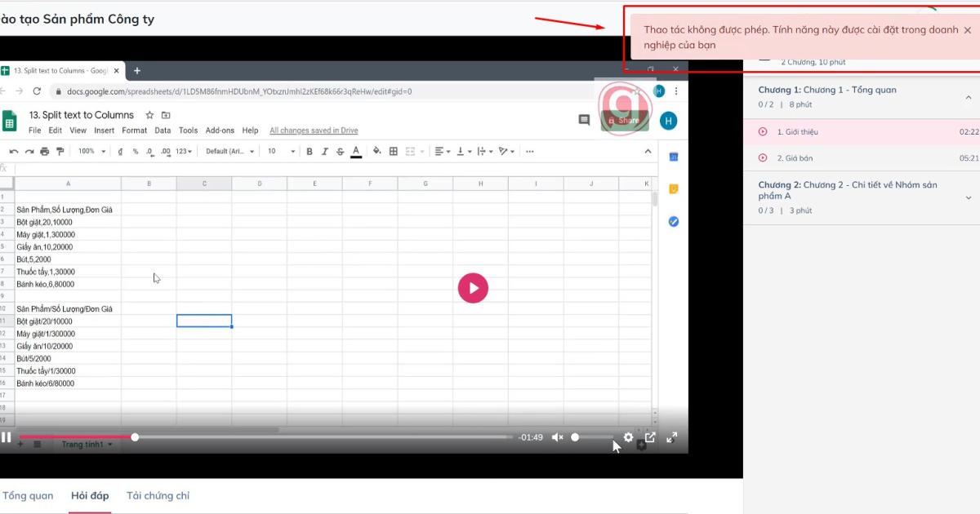Seek on the video progress bar
Image resolution: width=980 pixels, height=514 pixels.
pos(266,437)
